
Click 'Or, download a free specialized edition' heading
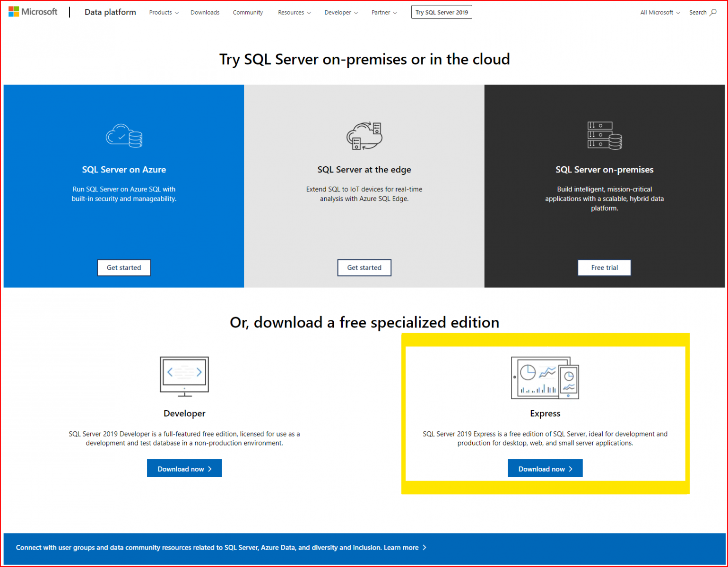pos(364,322)
